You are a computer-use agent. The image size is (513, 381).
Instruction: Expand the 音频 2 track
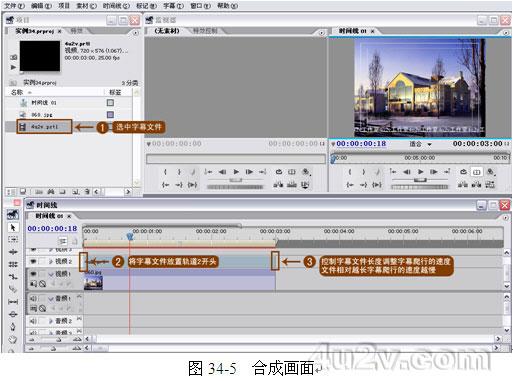point(51,321)
